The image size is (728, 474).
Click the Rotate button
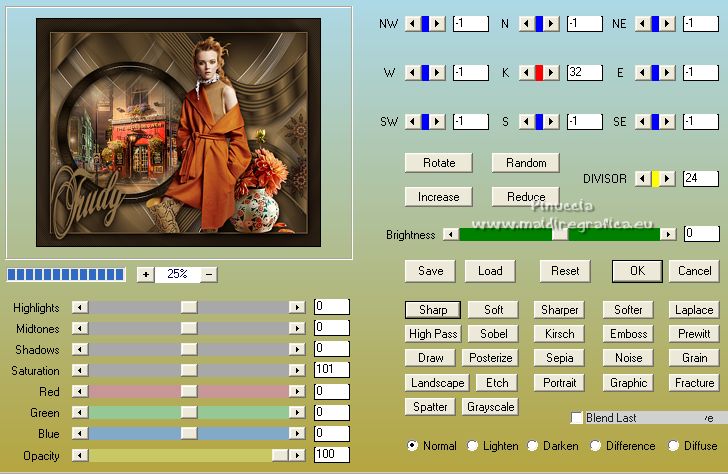tap(439, 163)
